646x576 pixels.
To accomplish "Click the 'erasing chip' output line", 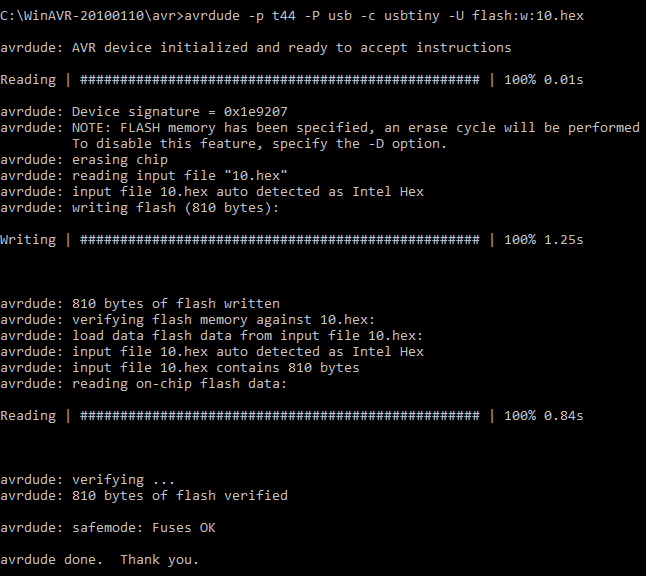I will click(x=84, y=160).
